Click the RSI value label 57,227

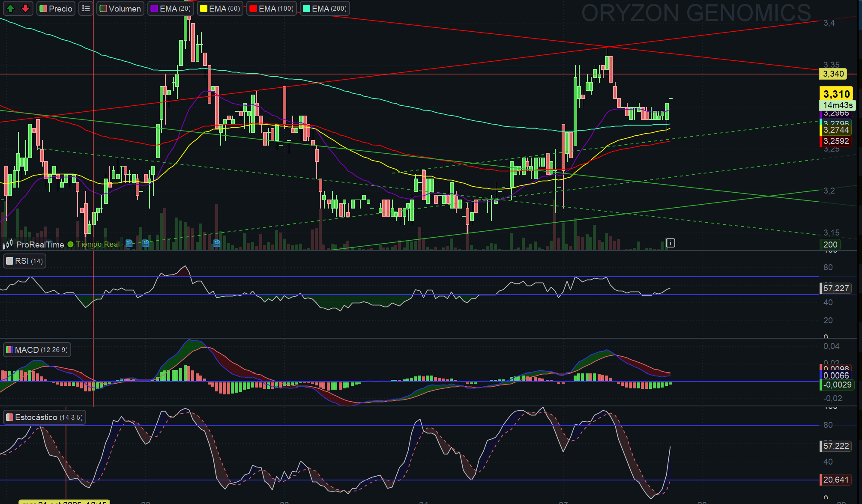point(836,288)
